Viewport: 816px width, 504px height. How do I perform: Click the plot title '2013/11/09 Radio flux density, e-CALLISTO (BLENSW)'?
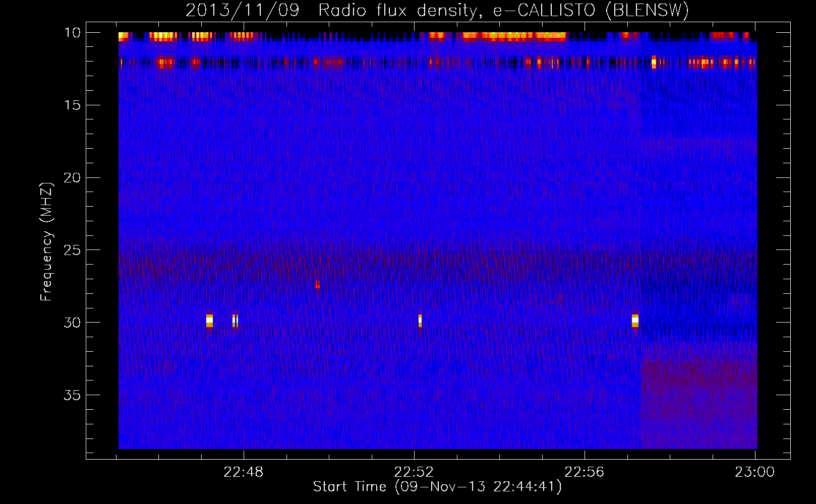point(437,10)
